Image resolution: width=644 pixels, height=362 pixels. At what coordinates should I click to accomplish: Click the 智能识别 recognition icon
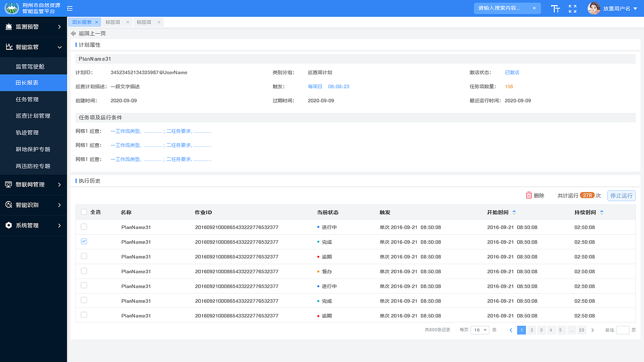click(x=9, y=205)
